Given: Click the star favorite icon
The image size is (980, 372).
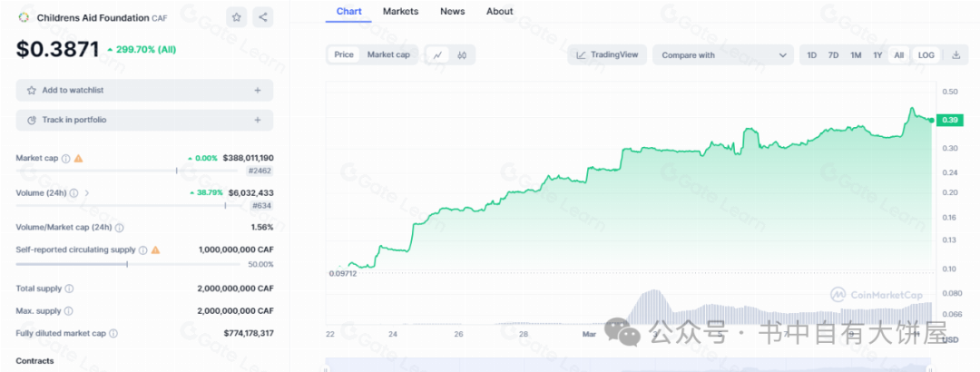Looking at the screenshot, I should (x=236, y=17).
